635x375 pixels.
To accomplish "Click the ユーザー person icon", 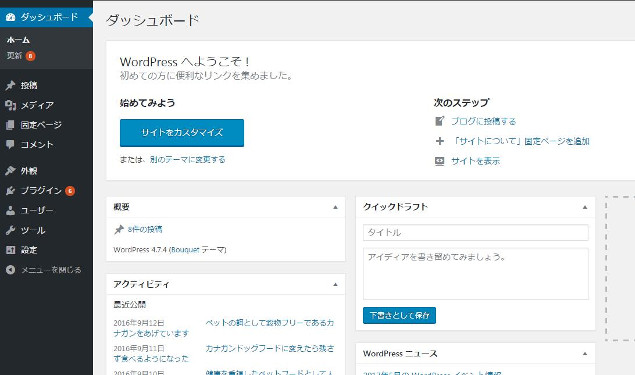I will tap(11, 210).
